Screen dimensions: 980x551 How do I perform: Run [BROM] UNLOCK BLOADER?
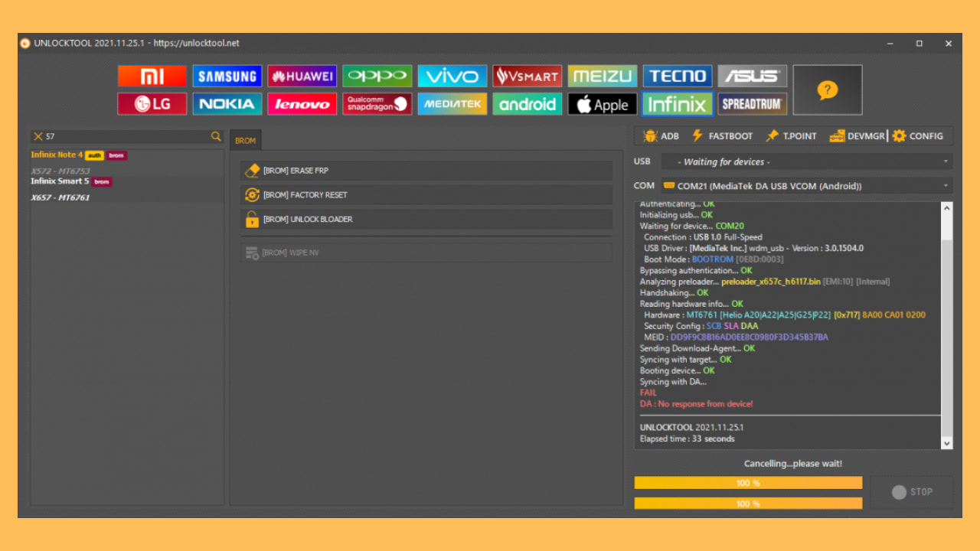[426, 220]
